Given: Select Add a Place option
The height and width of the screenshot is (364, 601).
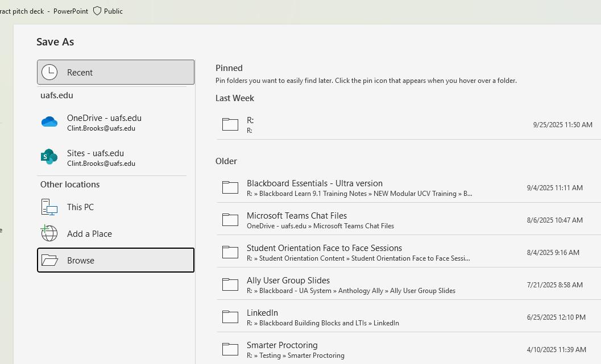Looking at the screenshot, I should 89,233.
